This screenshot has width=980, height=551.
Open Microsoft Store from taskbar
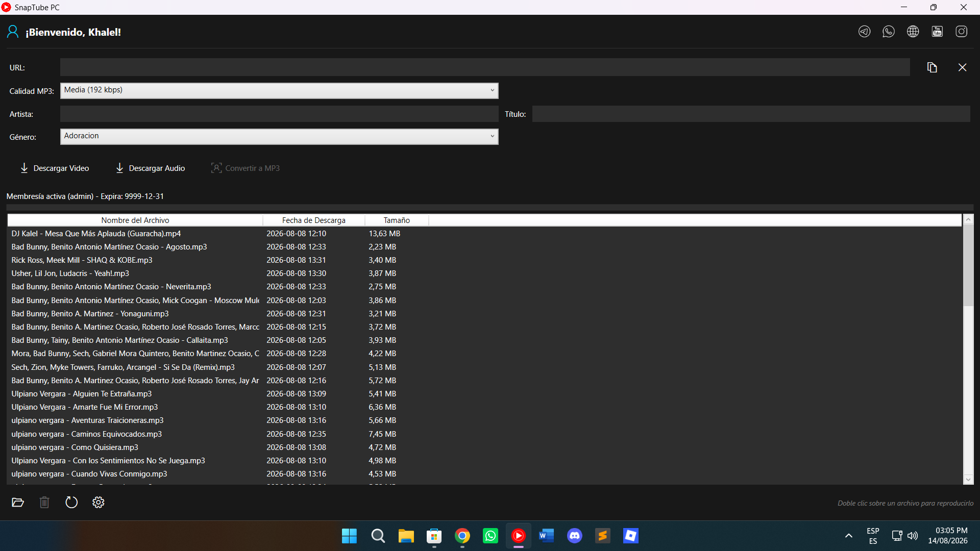434,536
